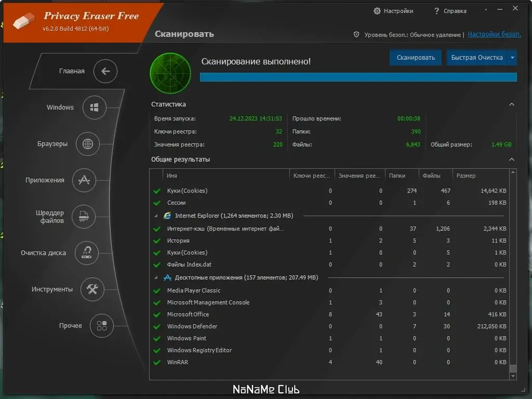This screenshot has height=399, width=532.
Task: Click the results list scrollbar thumb
Action: (x=513, y=368)
